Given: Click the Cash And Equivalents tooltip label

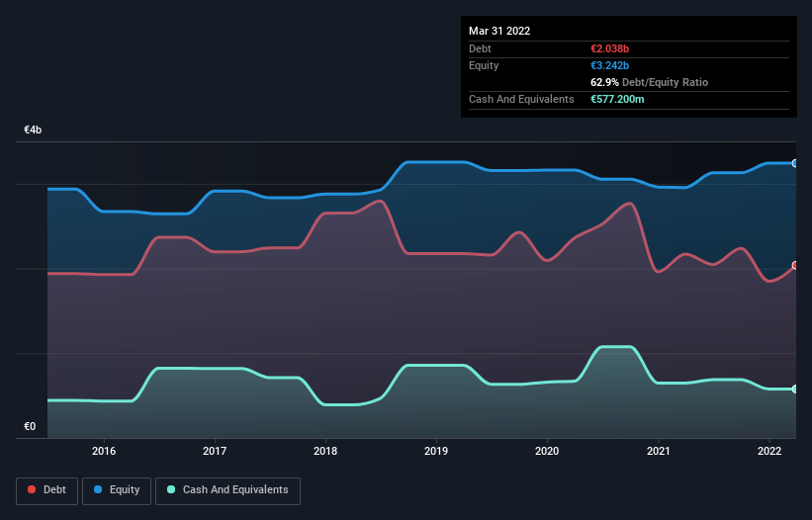Looking at the screenshot, I should click(521, 99).
